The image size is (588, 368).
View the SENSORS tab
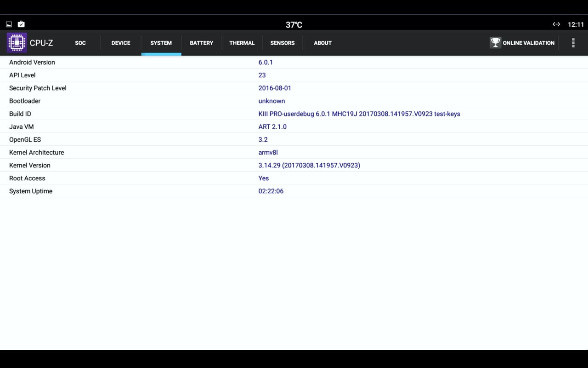pyautogui.click(x=283, y=43)
